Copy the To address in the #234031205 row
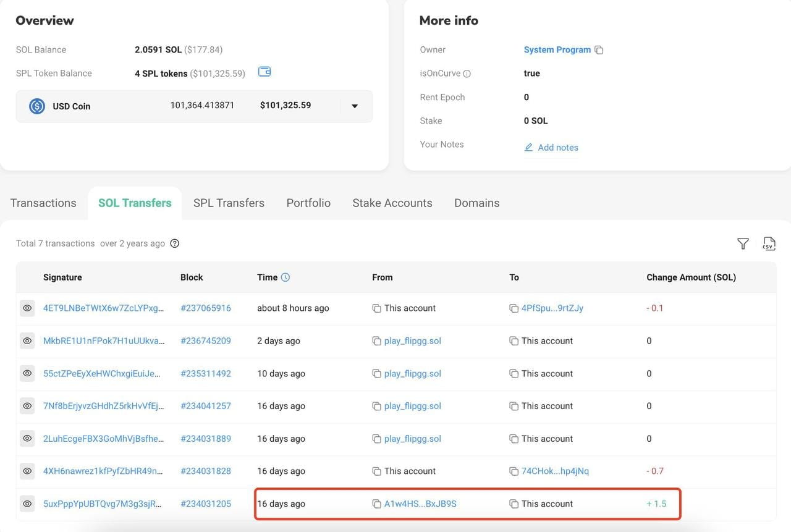This screenshot has width=791, height=532. pyautogui.click(x=514, y=504)
